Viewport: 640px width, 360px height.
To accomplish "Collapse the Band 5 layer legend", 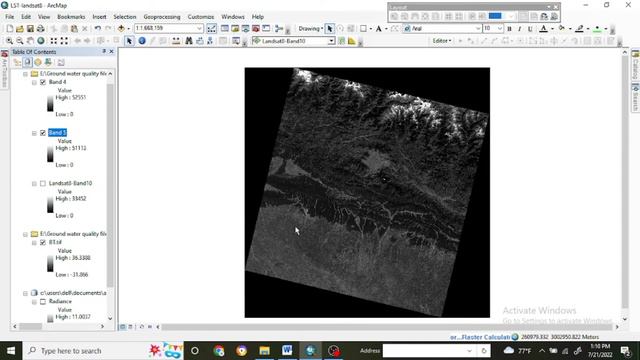I will click(x=34, y=133).
